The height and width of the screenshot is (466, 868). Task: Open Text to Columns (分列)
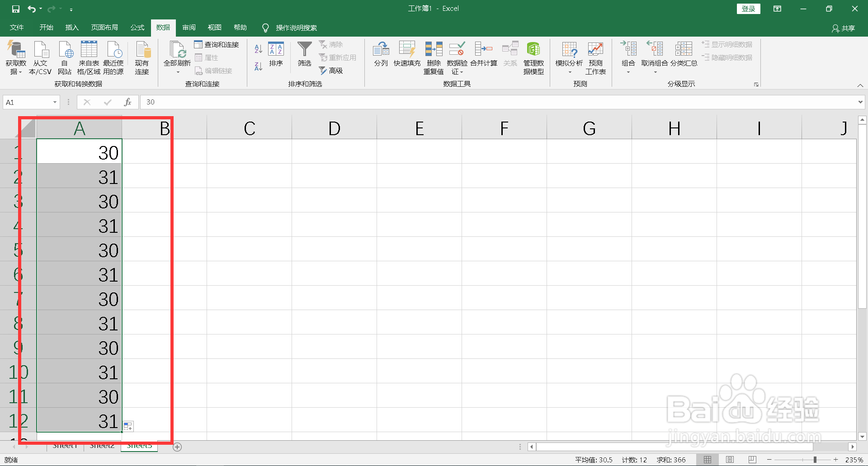381,54
